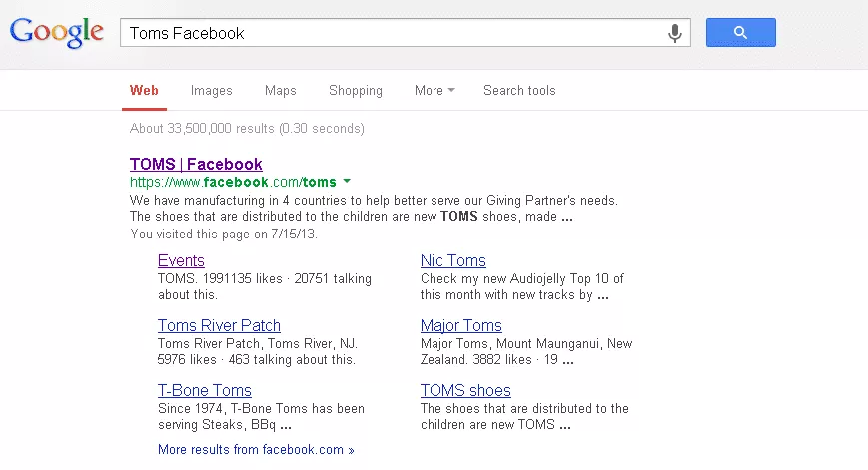
Task: Open the TOMS | Facebook result title
Action: 196,164
